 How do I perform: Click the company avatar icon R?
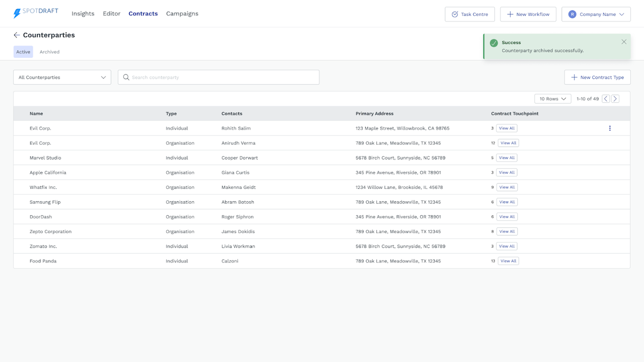(x=572, y=14)
